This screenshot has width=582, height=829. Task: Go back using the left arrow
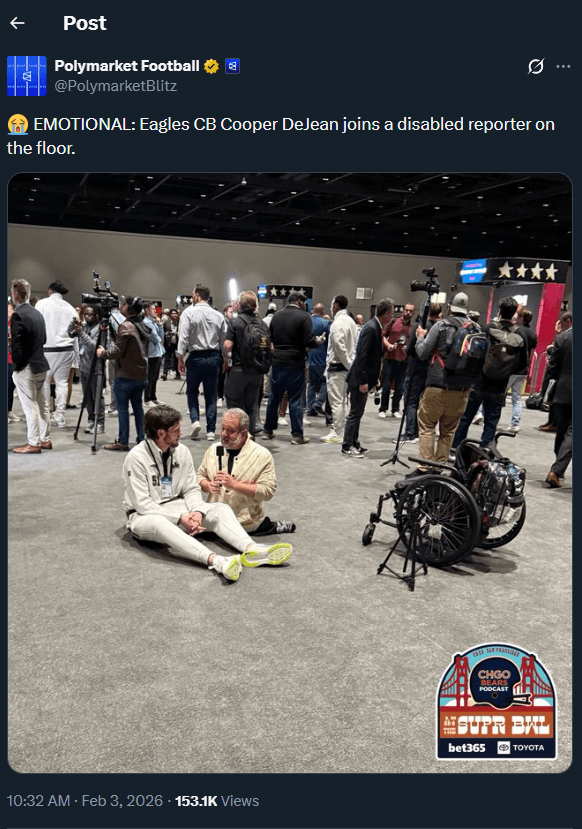[x=17, y=23]
